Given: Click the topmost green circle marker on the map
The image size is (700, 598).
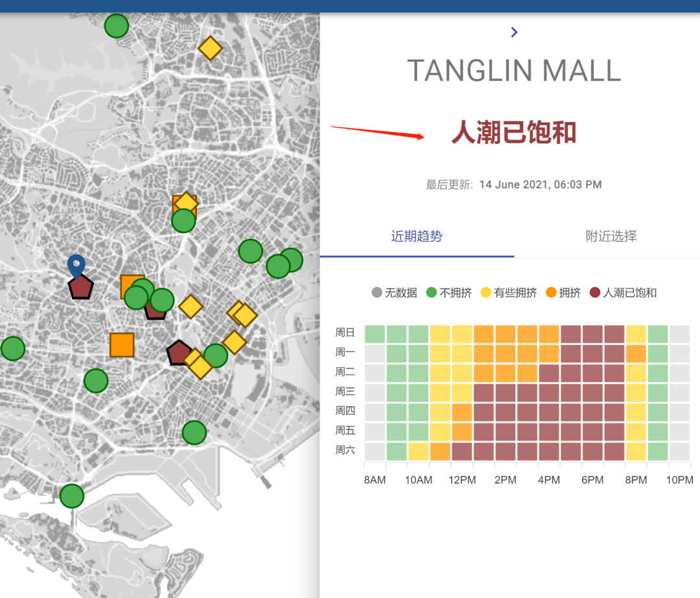Looking at the screenshot, I should [x=117, y=26].
